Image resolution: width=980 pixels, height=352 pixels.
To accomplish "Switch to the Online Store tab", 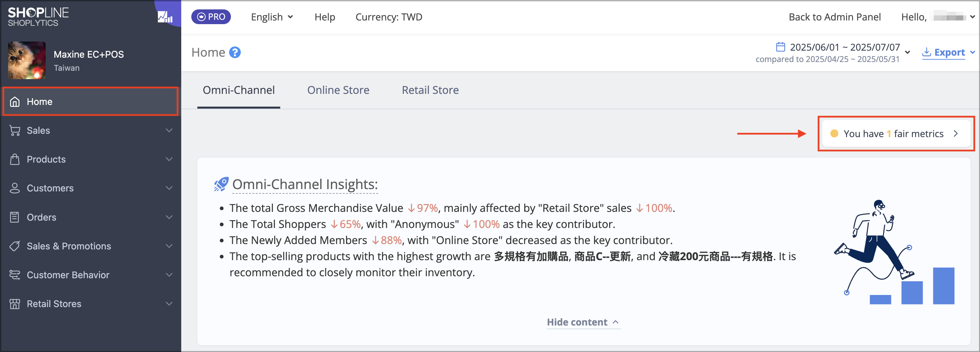I will (338, 90).
